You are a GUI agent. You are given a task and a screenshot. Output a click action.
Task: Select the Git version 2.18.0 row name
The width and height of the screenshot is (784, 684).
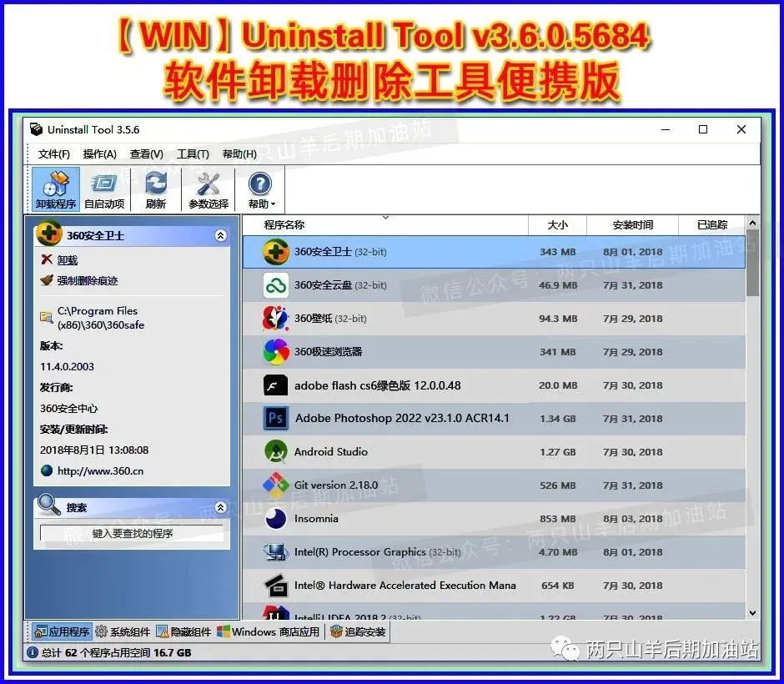(336, 485)
